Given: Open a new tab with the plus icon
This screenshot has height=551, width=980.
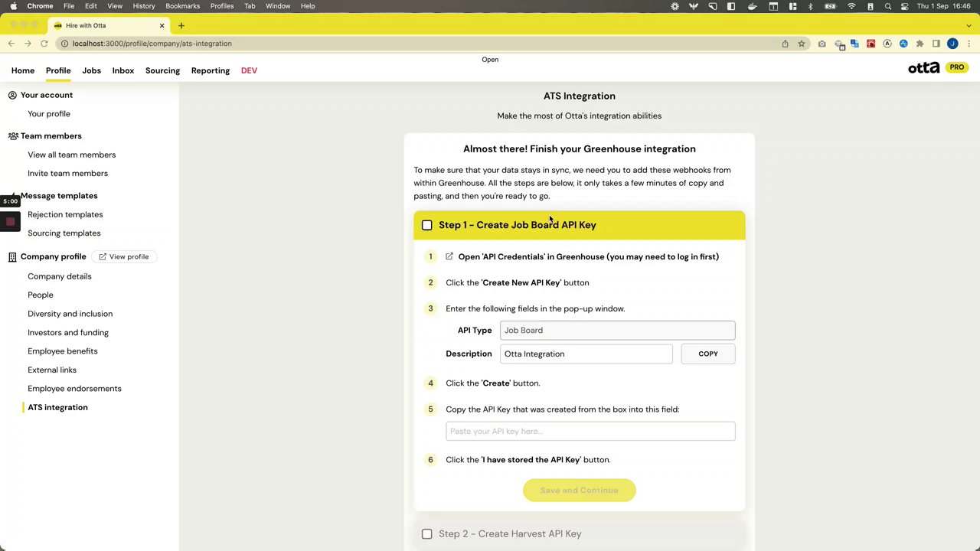Looking at the screenshot, I should 181,25.
